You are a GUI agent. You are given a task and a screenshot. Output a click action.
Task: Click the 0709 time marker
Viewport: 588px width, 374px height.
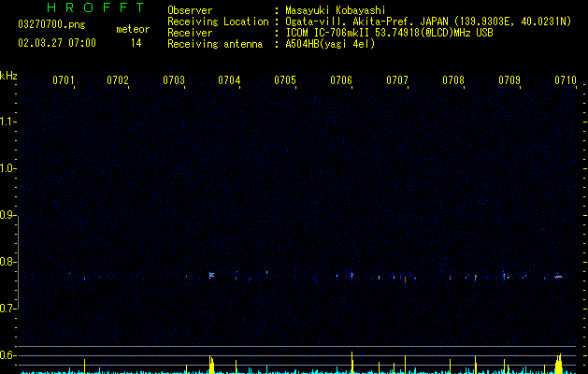[509, 80]
